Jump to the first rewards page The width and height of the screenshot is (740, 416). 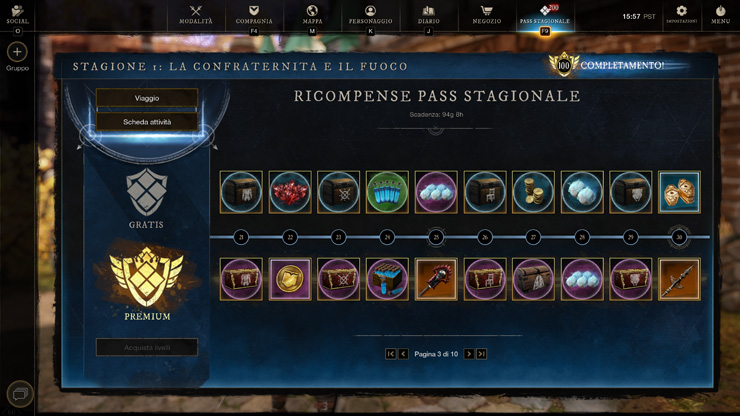390,354
